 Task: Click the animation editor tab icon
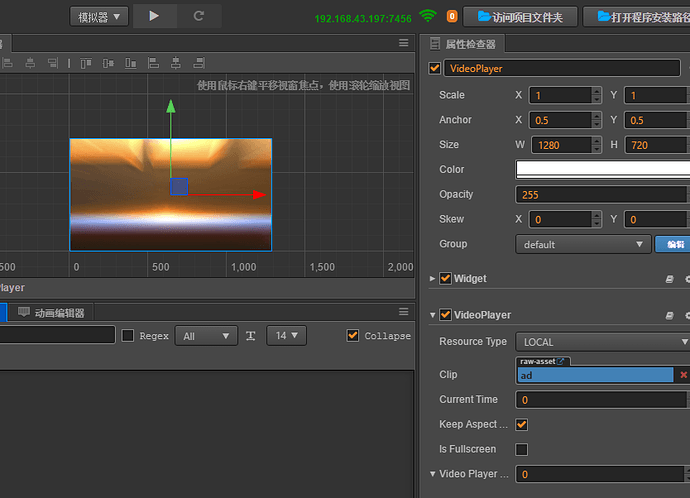24,312
